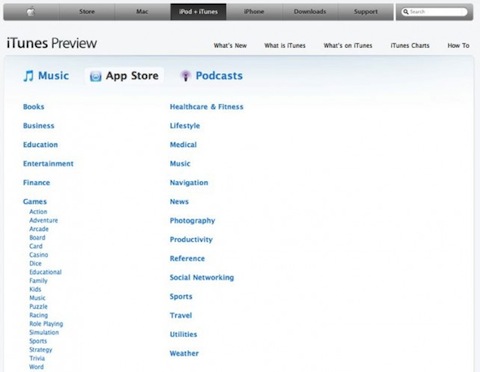Open the iTunes Charts link

pyautogui.click(x=410, y=46)
